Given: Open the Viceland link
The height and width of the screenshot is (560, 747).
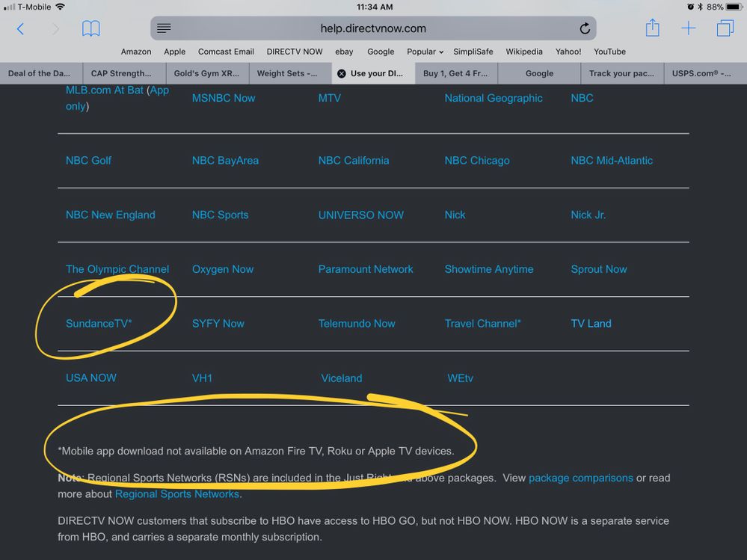Looking at the screenshot, I should [x=341, y=378].
